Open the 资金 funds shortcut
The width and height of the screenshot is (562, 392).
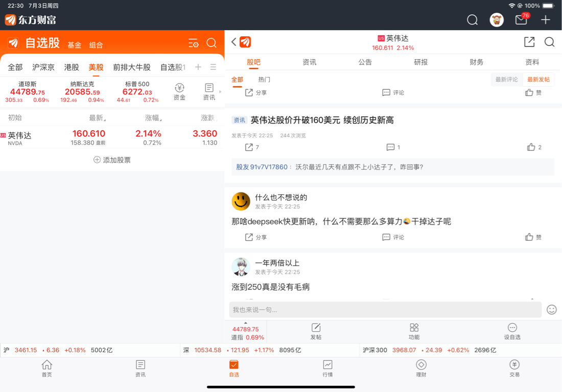(x=179, y=92)
